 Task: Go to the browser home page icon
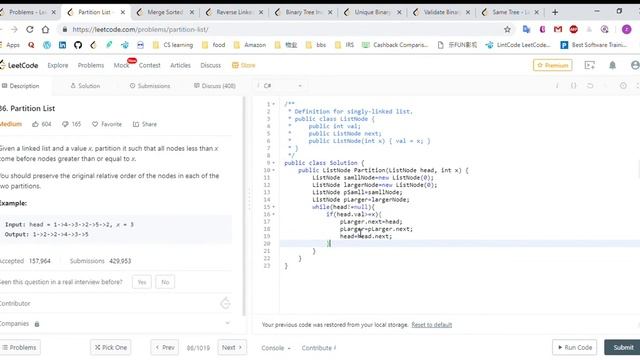pos(45,29)
